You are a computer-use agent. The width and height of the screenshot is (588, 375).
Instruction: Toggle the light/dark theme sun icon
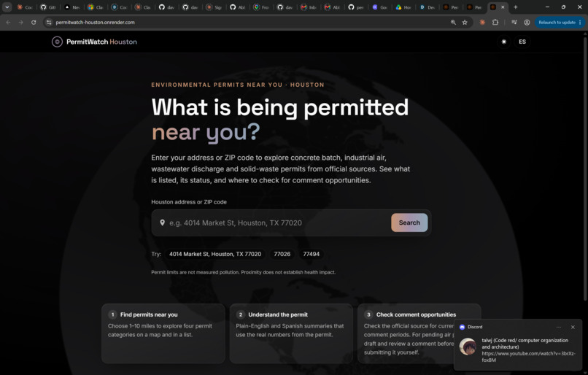pyautogui.click(x=503, y=42)
